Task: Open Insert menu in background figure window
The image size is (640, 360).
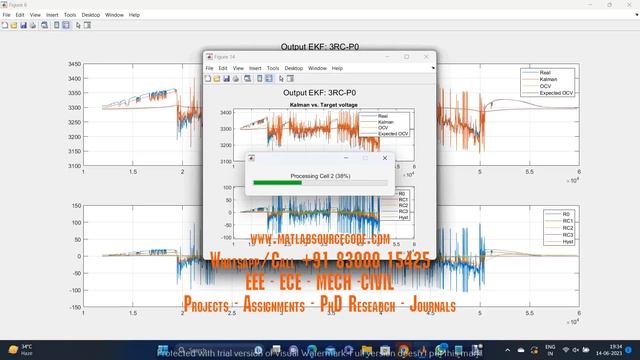Action: [x=52, y=15]
